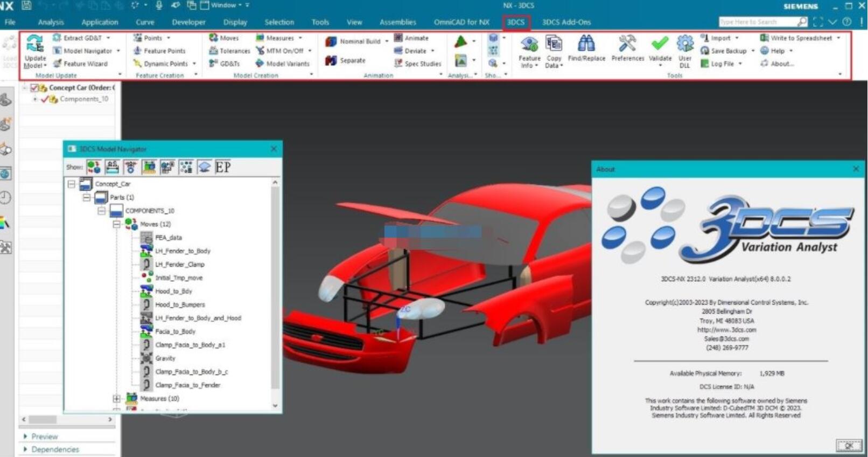Viewport: 868px width, 457px height.
Task: Open Tolerances tool in ribbon
Action: pos(229,51)
